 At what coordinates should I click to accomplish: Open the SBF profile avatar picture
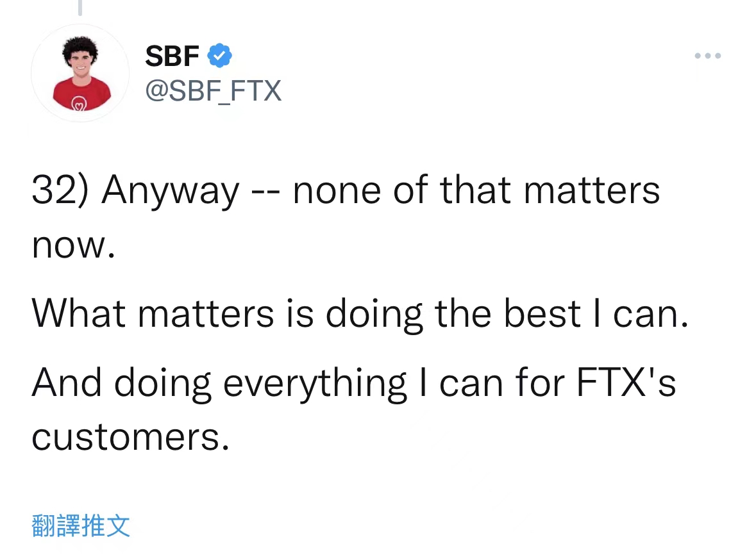pyautogui.click(x=80, y=72)
